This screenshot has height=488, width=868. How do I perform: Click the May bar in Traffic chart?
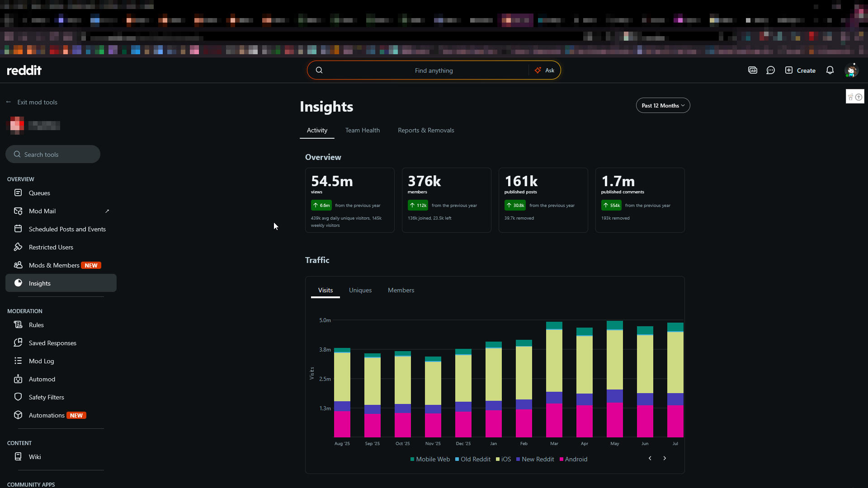615,379
